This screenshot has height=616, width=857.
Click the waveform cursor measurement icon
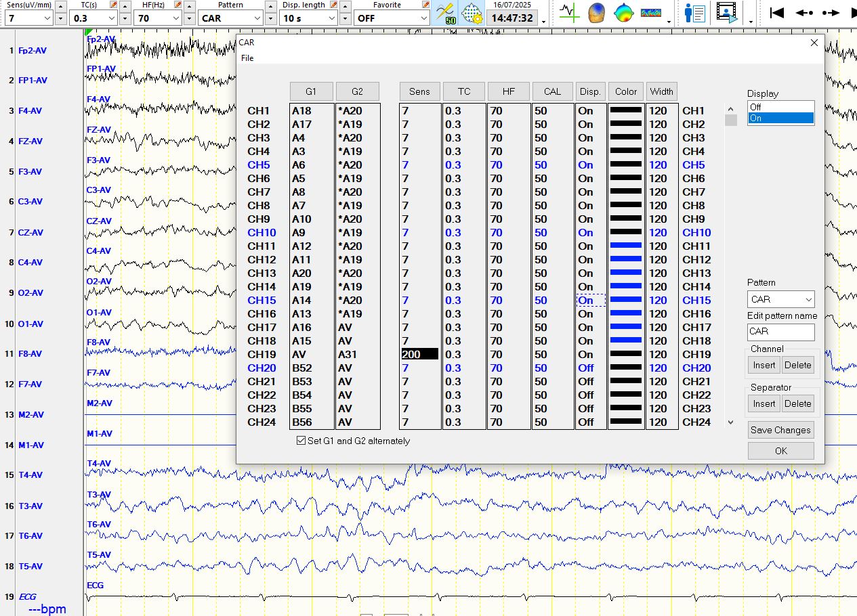coord(569,13)
